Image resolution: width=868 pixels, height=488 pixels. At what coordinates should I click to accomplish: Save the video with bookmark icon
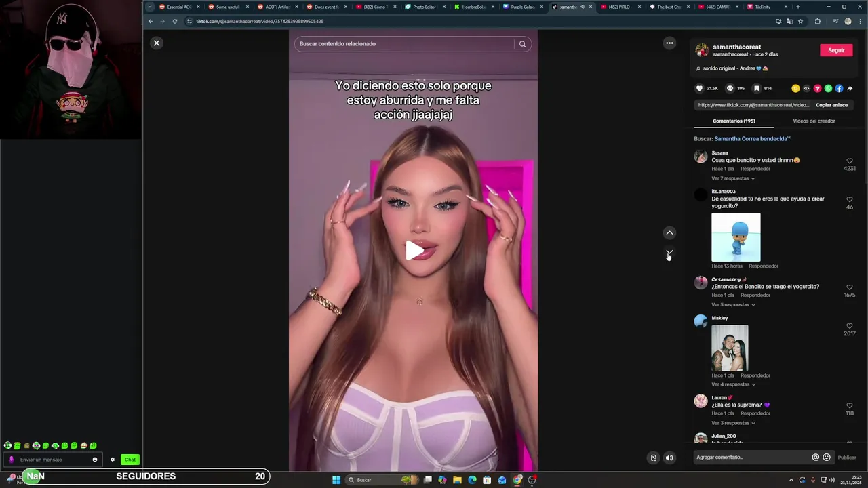757,88
